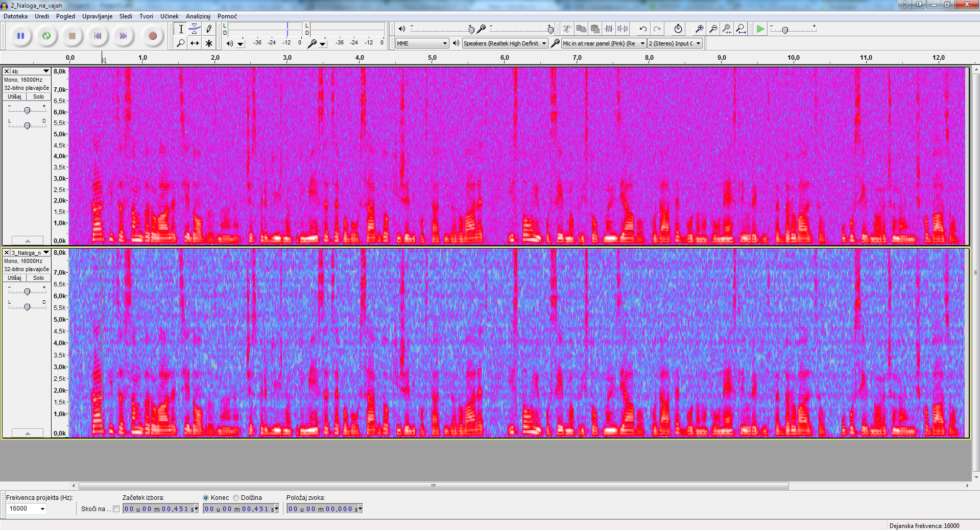Click the Skip to Start button
This screenshot has width=980, height=530.
click(98, 36)
